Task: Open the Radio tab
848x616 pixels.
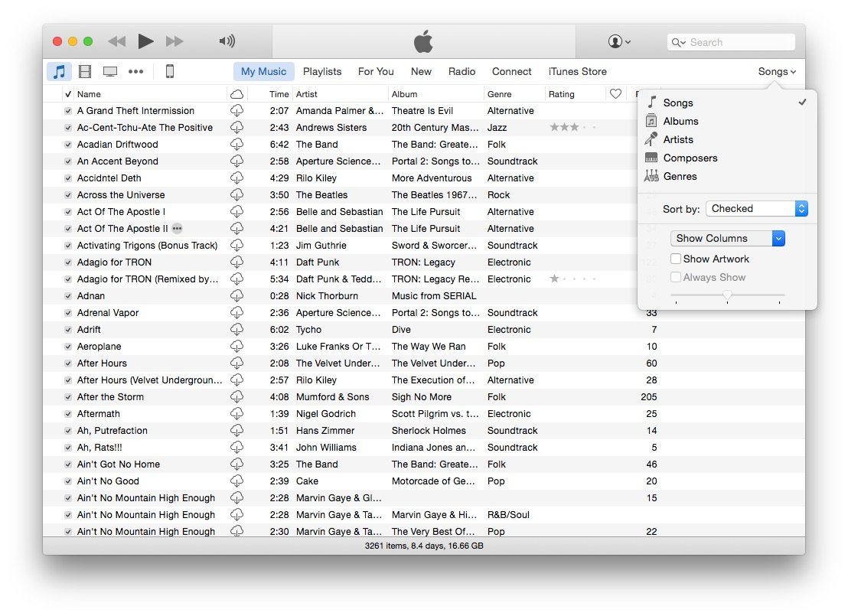Action: click(x=462, y=71)
